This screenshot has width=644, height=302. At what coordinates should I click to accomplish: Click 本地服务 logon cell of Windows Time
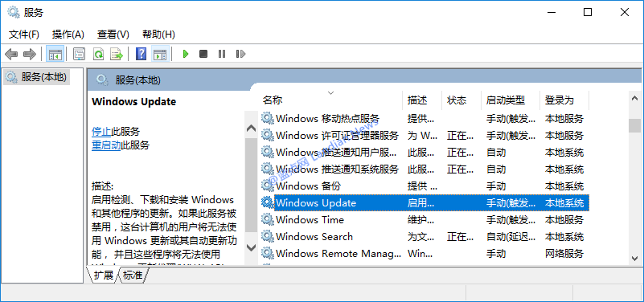click(x=564, y=220)
